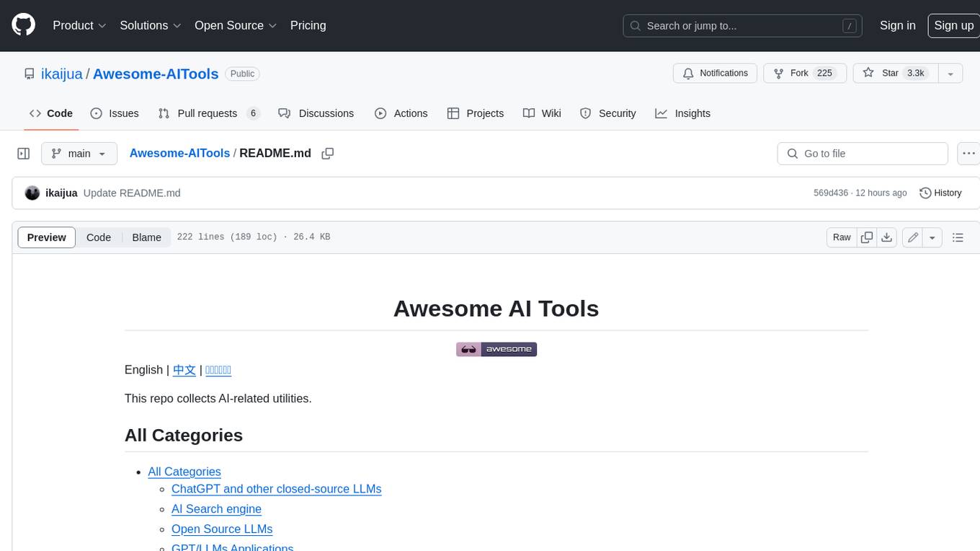
Task: Focus the Go to file field
Action: coord(863,154)
